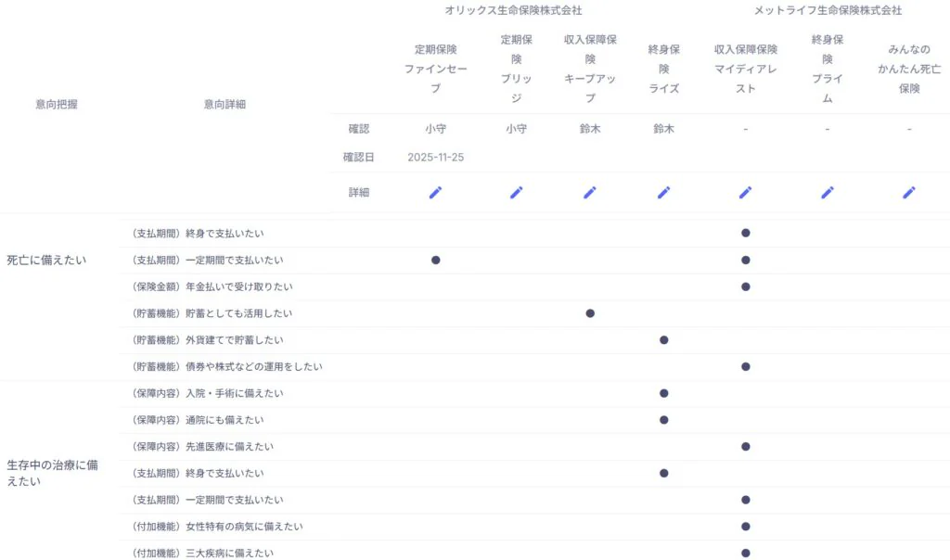Click the (保障内容) 先進医療に備えたい label
The width and height of the screenshot is (950, 560).
point(201,447)
